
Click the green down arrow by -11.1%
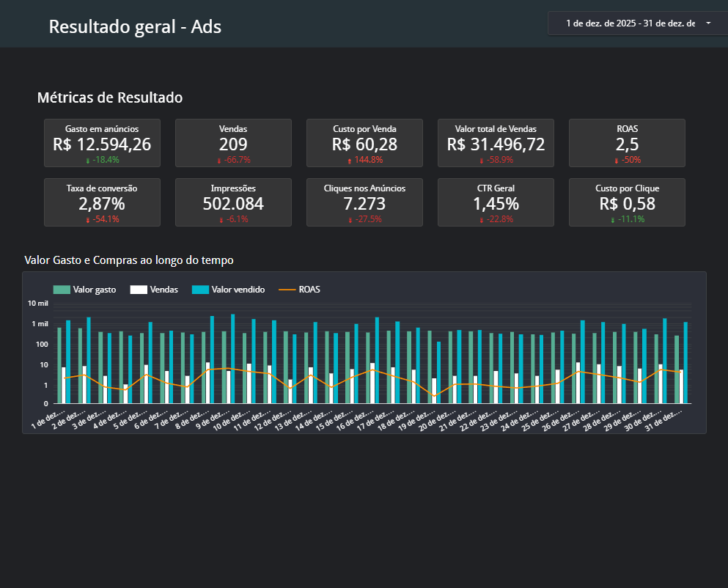coord(613,220)
